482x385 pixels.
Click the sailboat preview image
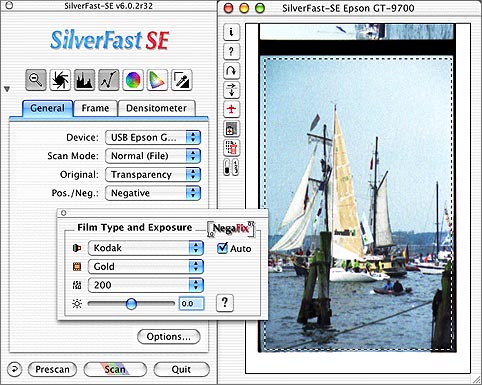coord(358,204)
